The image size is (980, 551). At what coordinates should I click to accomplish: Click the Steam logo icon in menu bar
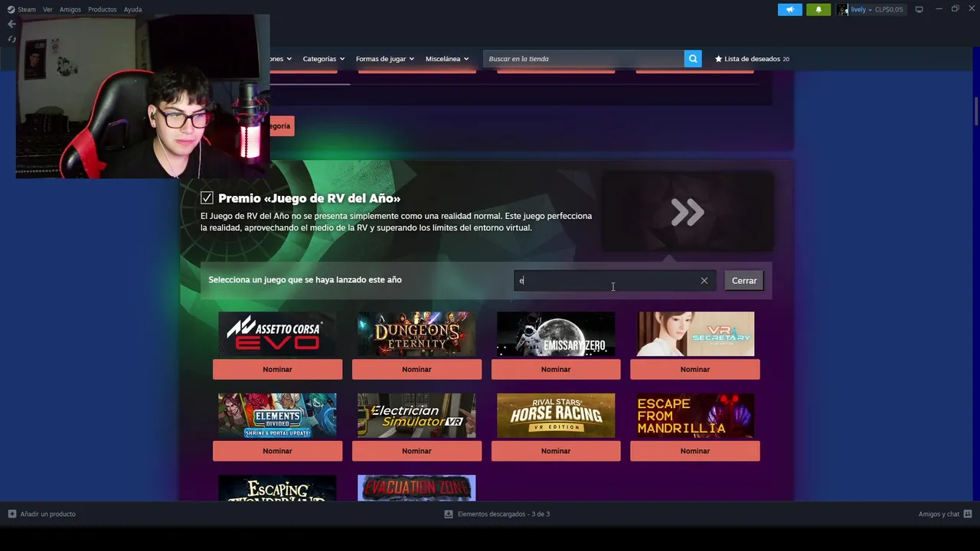11,9
